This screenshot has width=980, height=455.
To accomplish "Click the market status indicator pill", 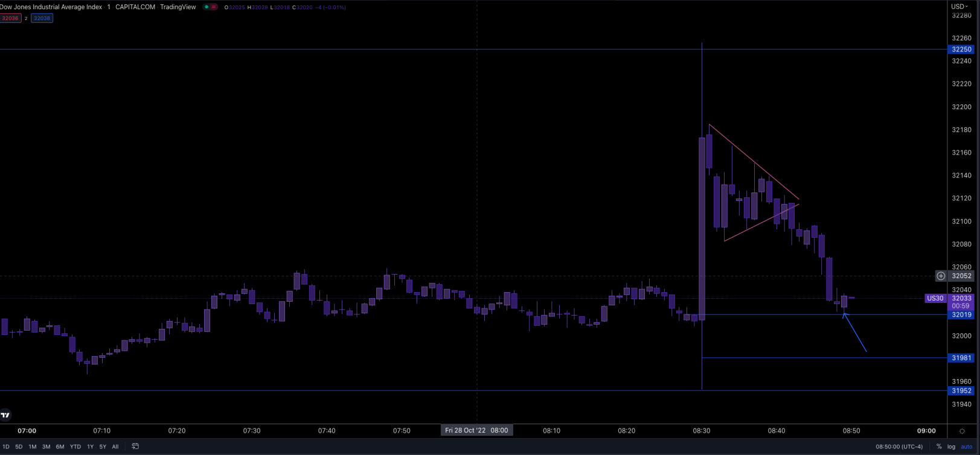I will pos(210,7).
